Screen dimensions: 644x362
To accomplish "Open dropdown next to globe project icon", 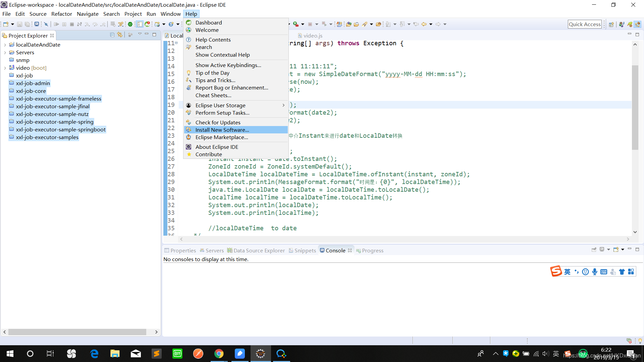I will [x=164, y=24].
